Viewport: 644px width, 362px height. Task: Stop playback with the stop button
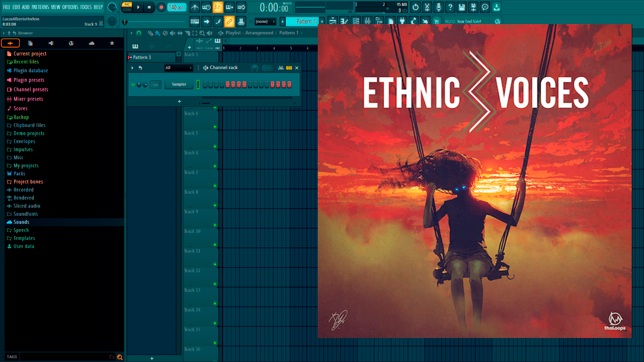point(149,7)
